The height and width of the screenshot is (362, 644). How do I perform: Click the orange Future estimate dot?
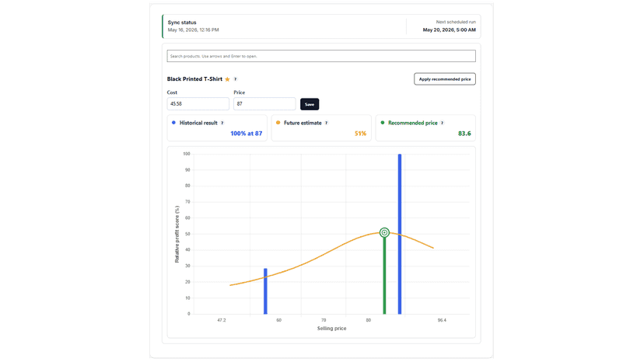pos(278,123)
